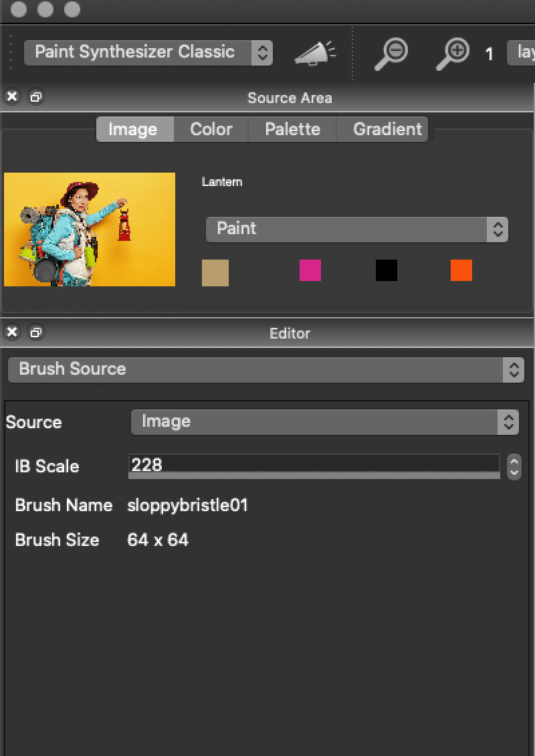The image size is (535, 756).
Task: Close the Source Area panel
Action: pyautogui.click(x=12, y=97)
